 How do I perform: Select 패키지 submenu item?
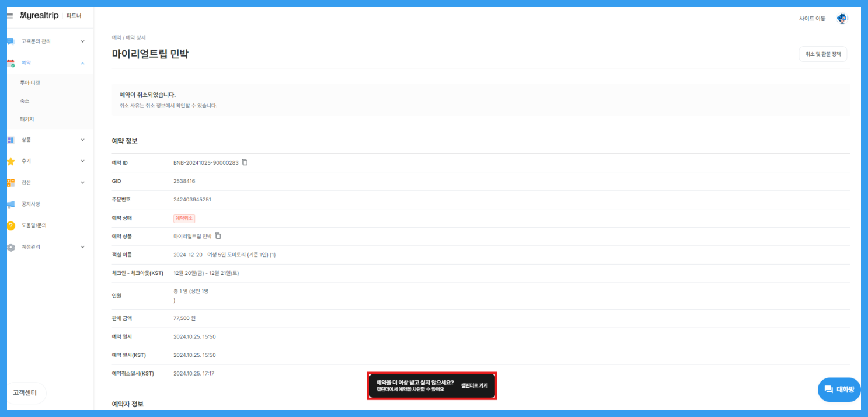(27, 119)
